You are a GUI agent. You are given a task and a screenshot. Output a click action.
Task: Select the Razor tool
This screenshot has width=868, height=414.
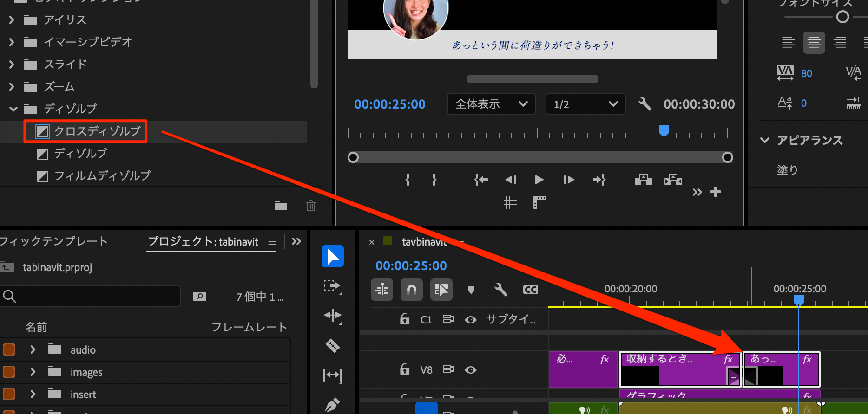click(x=332, y=345)
